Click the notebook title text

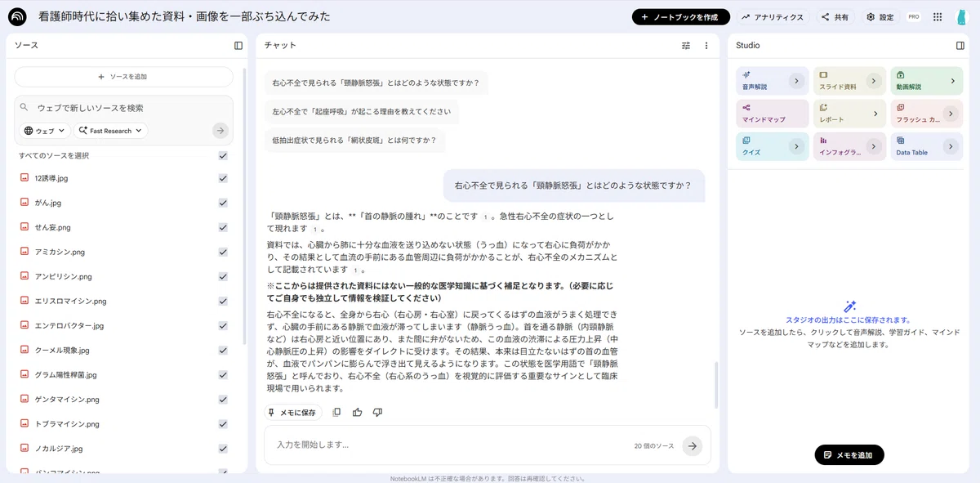point(185,16)
